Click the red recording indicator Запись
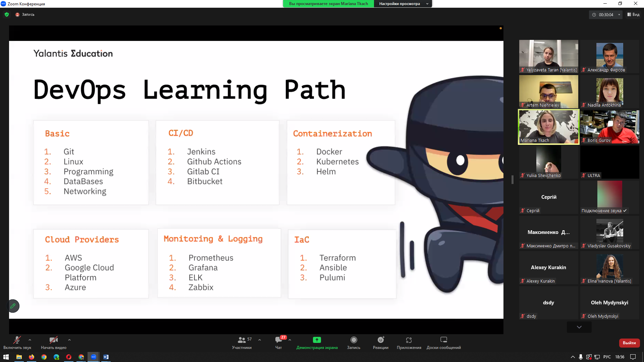Image resolution: width=644 pixels, height=362 pixels. pyautogui.click(x=25, y=14)
